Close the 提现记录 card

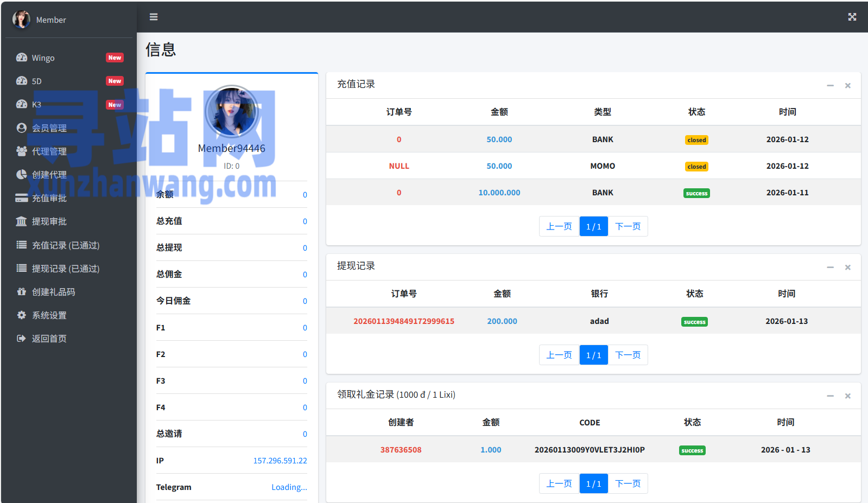click(847, 268)
